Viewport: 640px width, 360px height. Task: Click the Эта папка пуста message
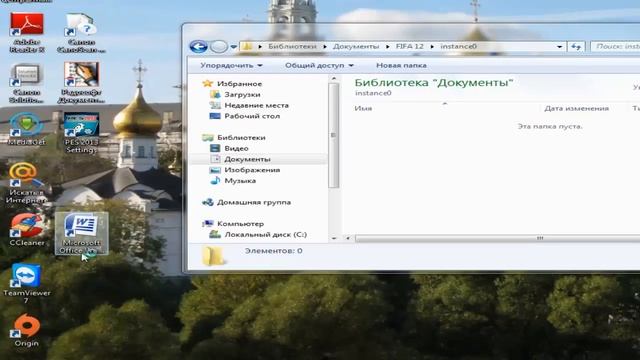pyautogui.click(x=550, y=127)
